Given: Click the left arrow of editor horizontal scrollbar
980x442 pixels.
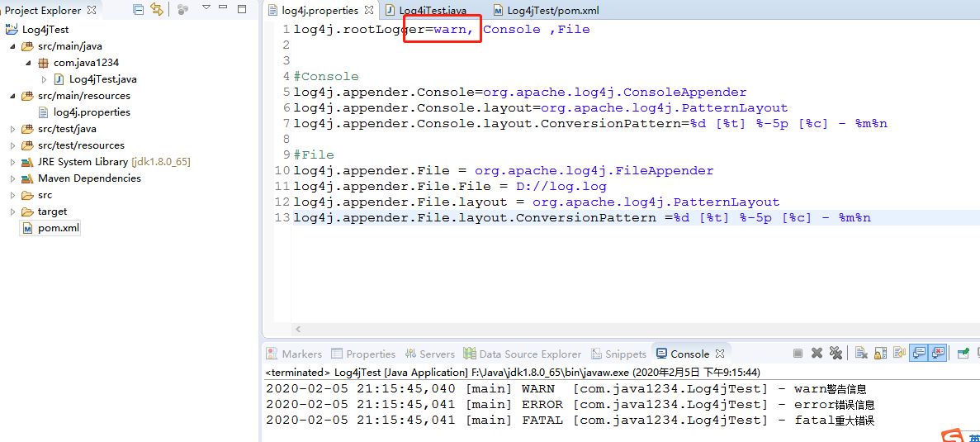Looking at the screenshot, I should (x=298, y=329).
